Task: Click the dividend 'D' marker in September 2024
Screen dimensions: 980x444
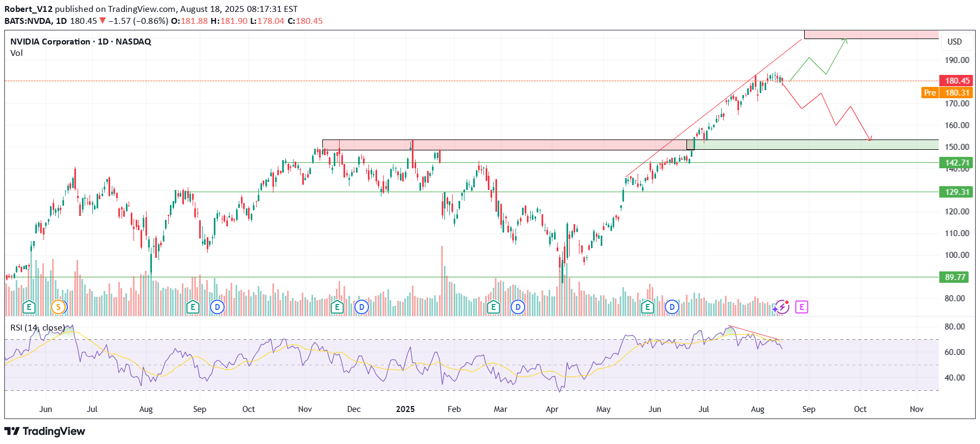Action: coord(217,307)
